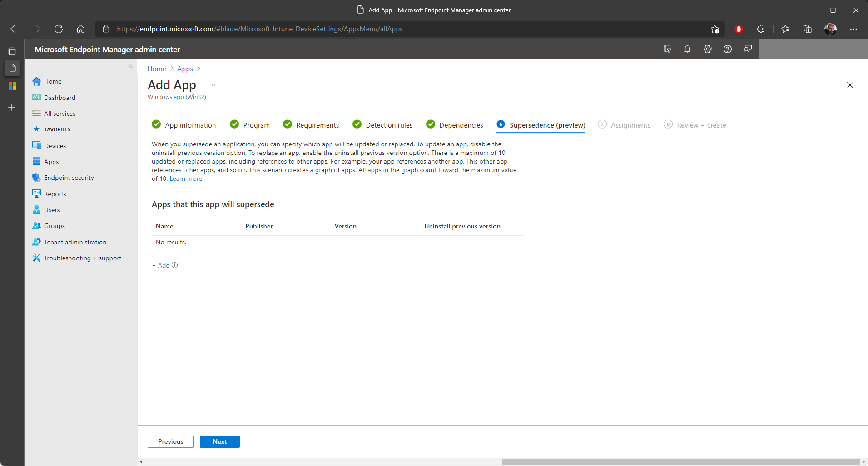Open the user profile avatar
This screenshot has height=466, width=868.
pyautogui.click(x=830, y=29)
